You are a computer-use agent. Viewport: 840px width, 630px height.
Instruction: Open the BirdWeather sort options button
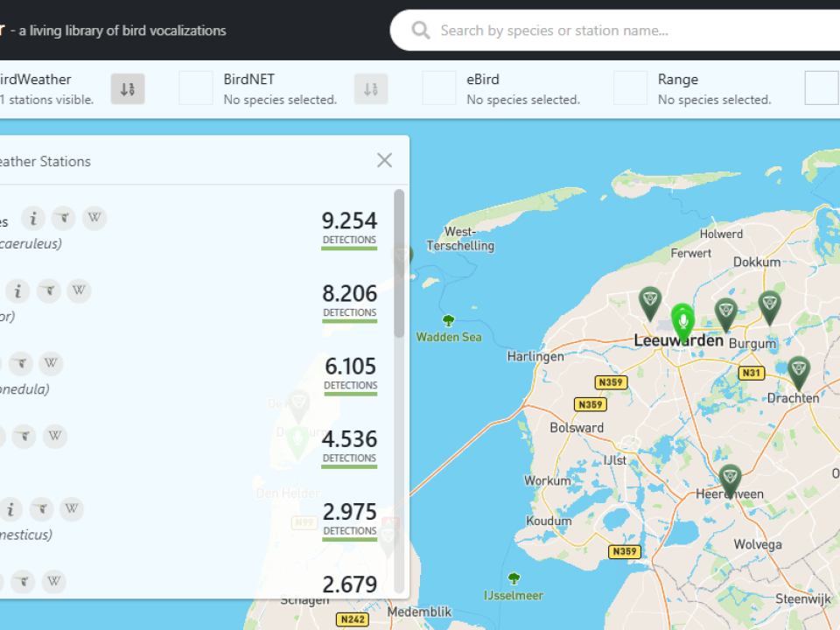128,88
